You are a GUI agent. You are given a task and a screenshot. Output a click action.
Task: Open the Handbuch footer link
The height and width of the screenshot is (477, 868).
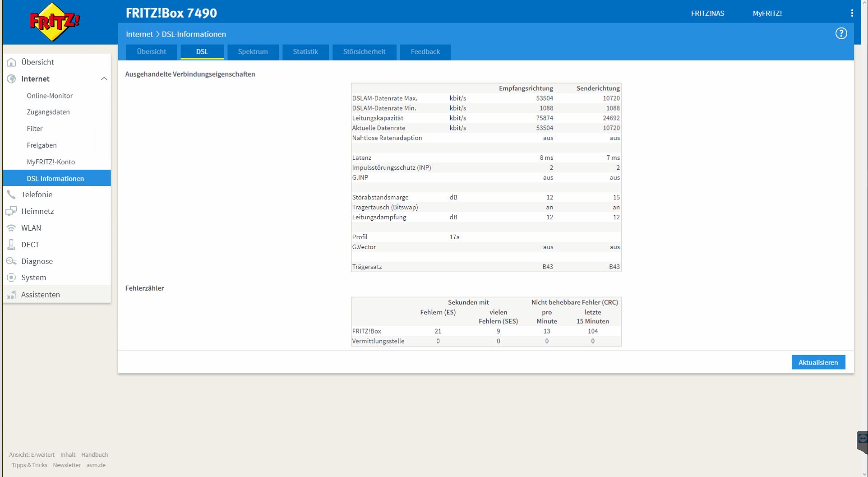(95, 455)
